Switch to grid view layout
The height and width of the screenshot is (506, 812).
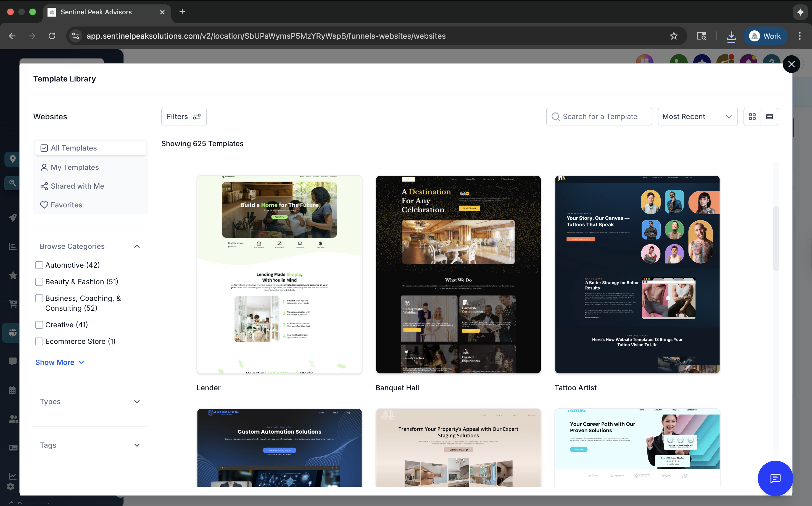(752, 117)
